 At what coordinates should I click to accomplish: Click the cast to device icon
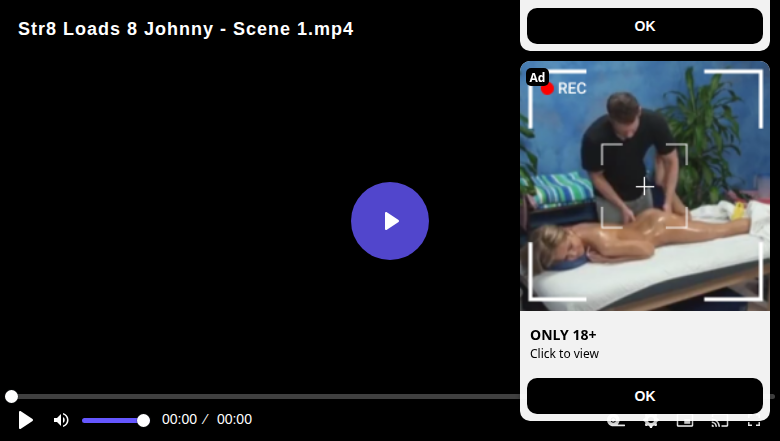coord(720,423)
